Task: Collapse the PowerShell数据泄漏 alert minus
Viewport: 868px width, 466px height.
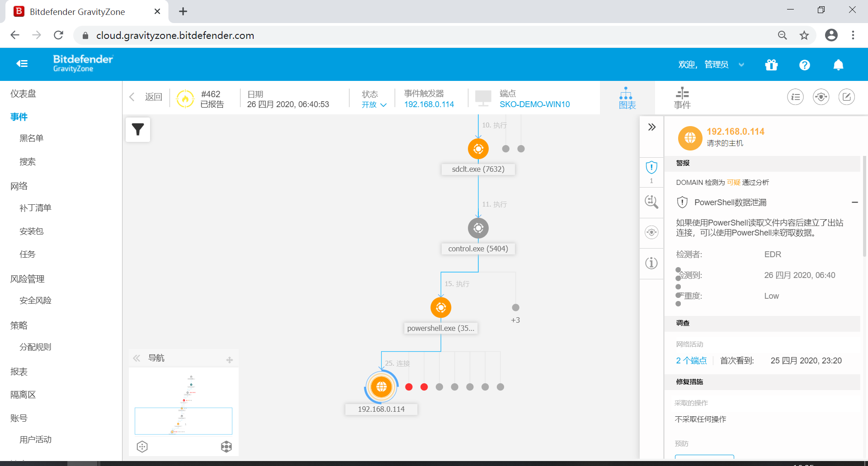Action: pyautogui.click(x=854, y=202)
